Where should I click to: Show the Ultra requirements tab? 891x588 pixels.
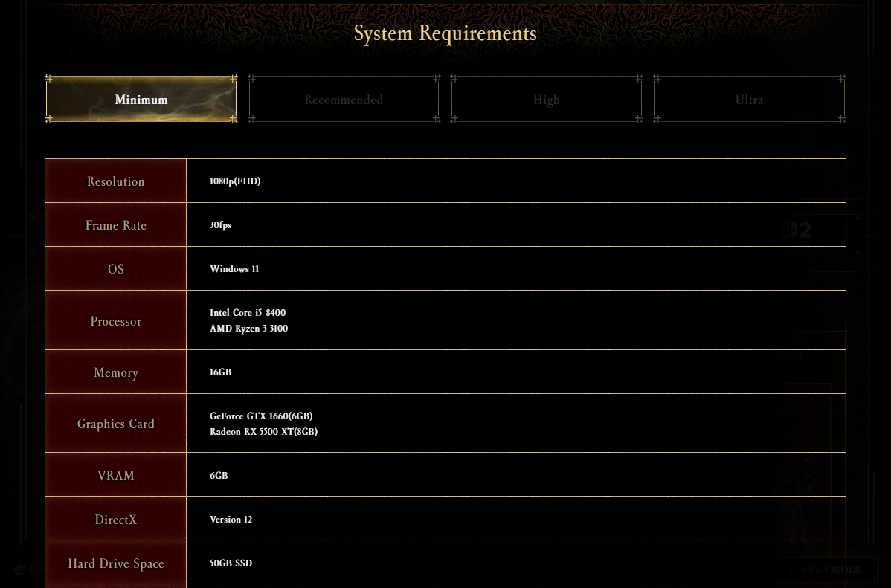pyautogui.click(x=749, y=99)
